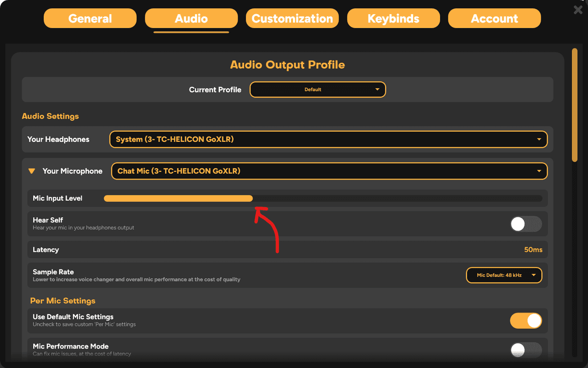Screen dimensions: 588x368
Task: Open the Your Microphone device dropdown
Action: [x=329, y=171]
